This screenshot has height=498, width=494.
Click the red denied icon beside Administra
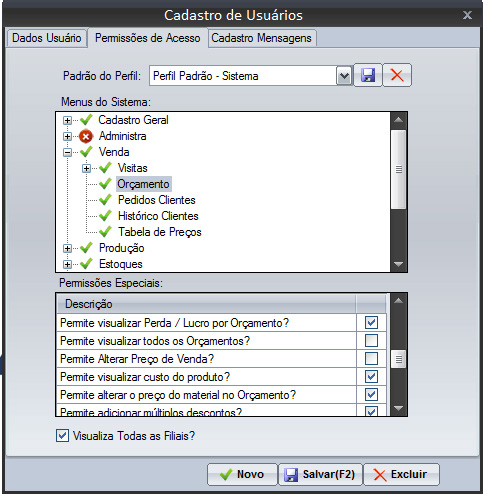(x=86, y=136)
